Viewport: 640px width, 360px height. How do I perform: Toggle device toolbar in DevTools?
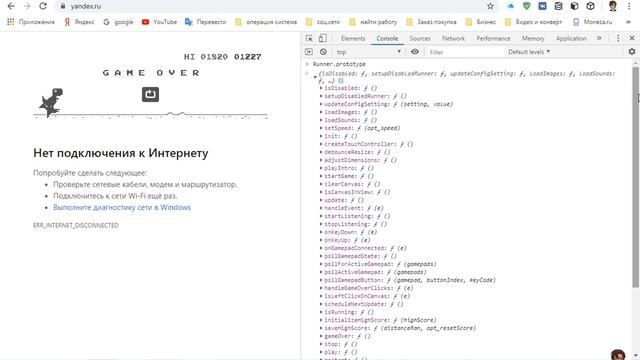click(322, 38)
